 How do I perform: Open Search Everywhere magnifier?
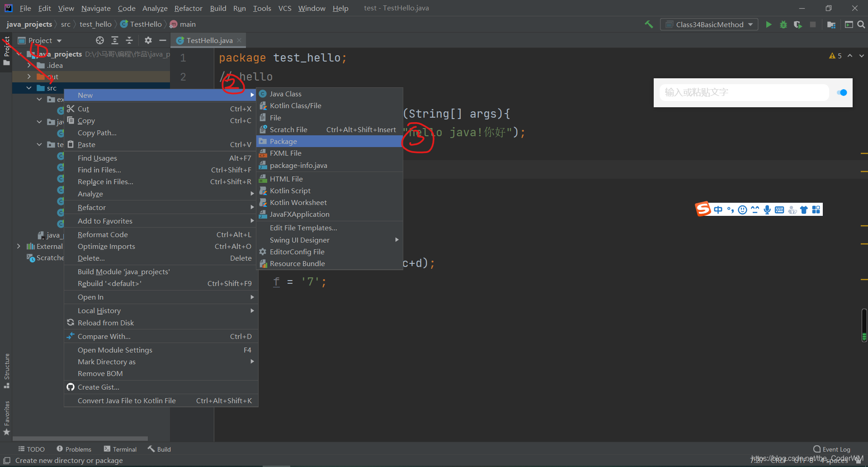click(861, 24)
